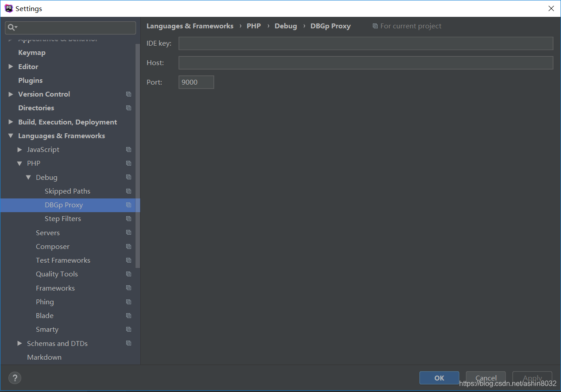The width and height of the screenshot is (561, 392).
Task: Click the project-level icon beside Schemas and DTDs
Action: click(128, 343)
